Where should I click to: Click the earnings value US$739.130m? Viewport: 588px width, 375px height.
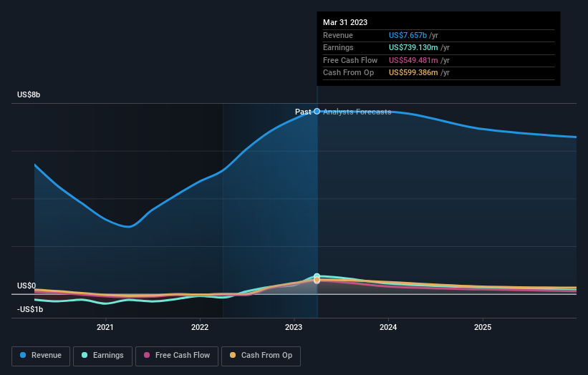click(x=413, y=47)
